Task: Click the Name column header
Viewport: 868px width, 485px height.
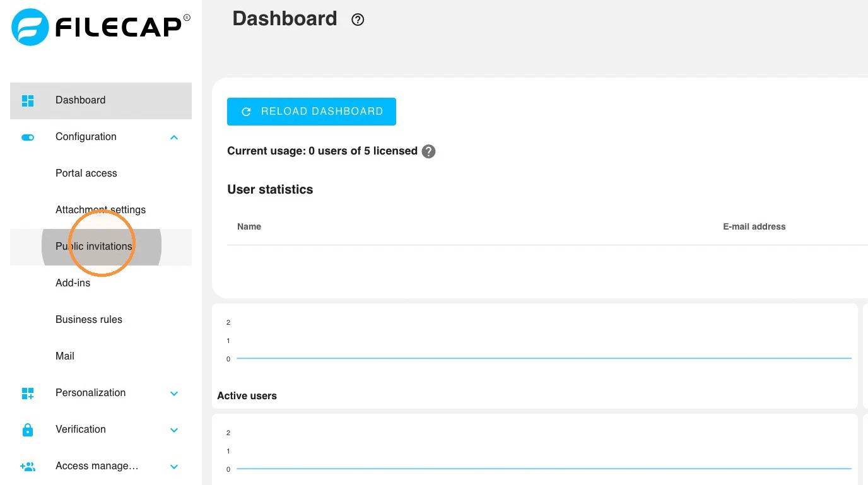Action: 249,226
